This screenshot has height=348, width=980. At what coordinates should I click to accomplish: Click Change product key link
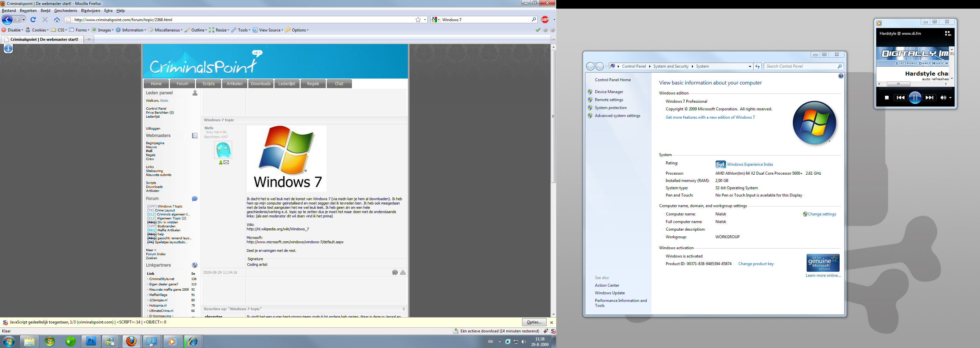click(756, 264)
